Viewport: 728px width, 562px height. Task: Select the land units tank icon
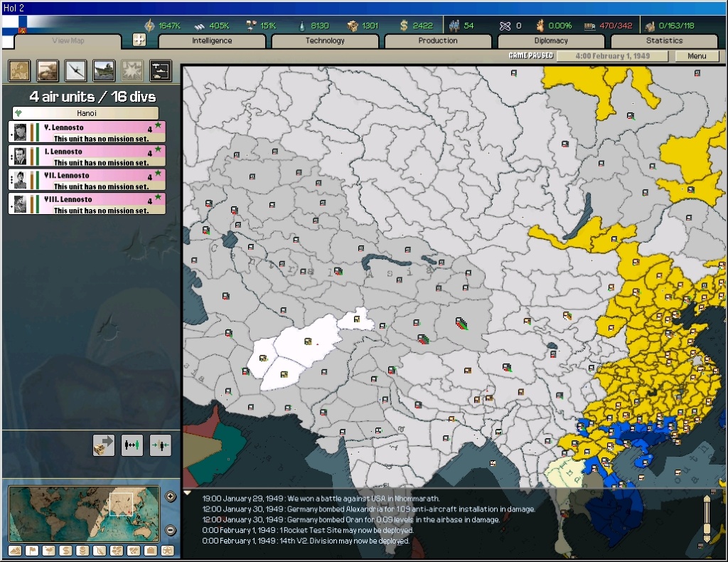click(48, 70)
